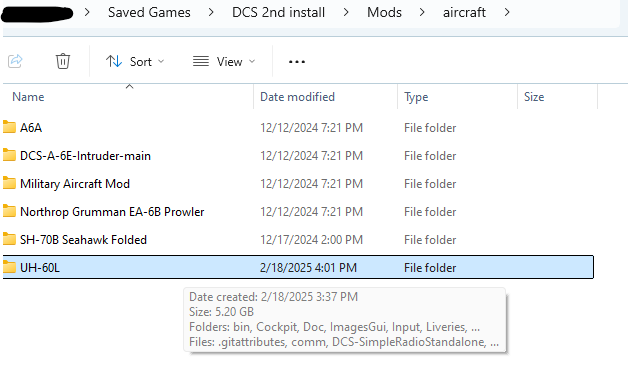Expand the chevron after Saved Games breadcrumb
The height and width of the screenshot is (366, 628).
coord(211,12)
